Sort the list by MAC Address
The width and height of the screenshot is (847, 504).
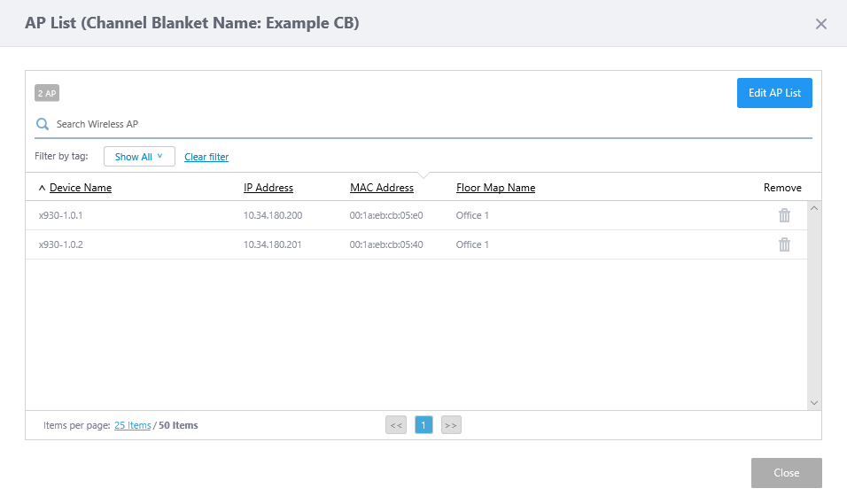click(x=382, y=188)
